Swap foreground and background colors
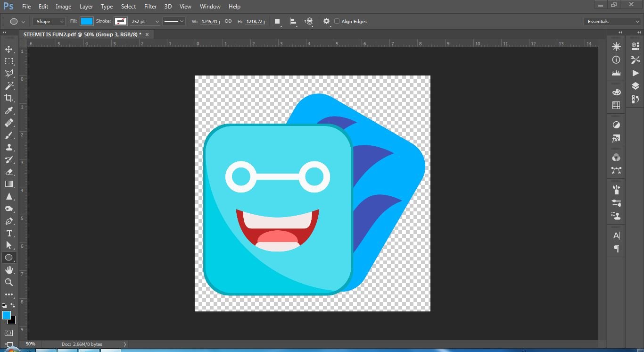Screen dimensions: 644x352 click(x=13, y=305)
